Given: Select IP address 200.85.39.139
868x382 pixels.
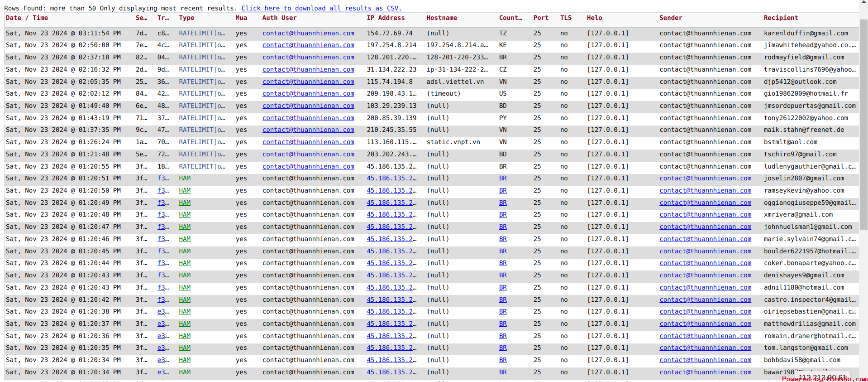Looking at the screenshot, I should (391, 118).
